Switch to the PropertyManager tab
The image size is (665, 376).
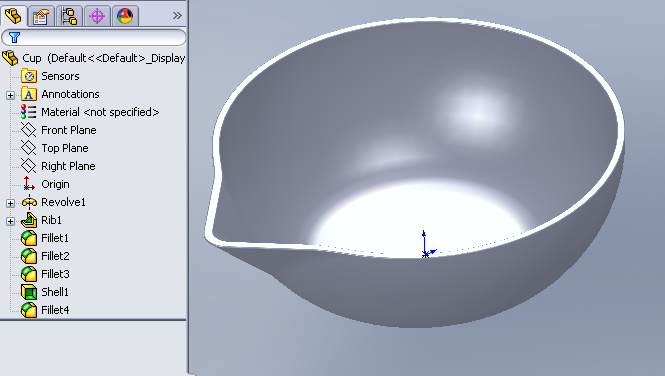pyautogui.click(x=41, y=17)
